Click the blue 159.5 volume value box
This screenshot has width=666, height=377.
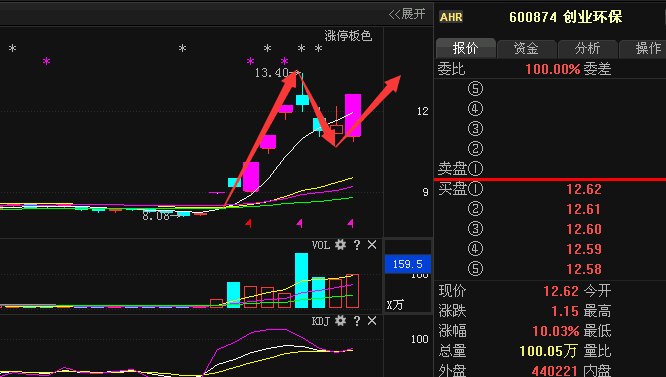coord(408,264)
